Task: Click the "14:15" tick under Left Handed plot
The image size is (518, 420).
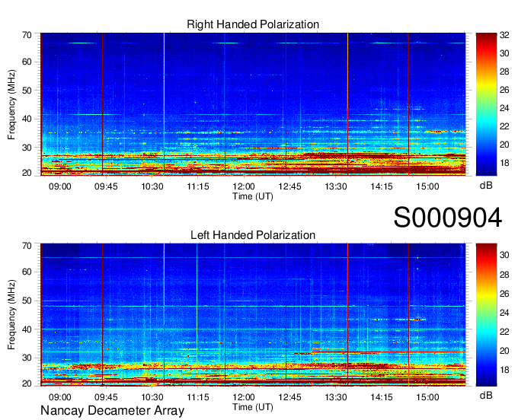Action: pyautogui.click(x=382, y=397)
